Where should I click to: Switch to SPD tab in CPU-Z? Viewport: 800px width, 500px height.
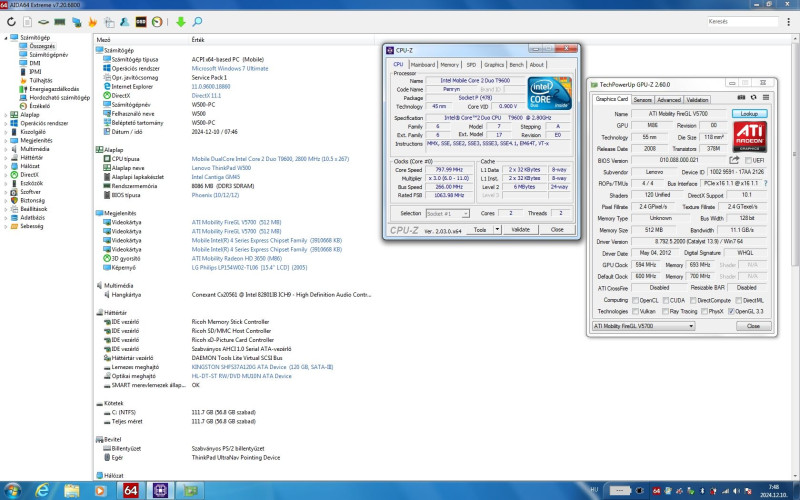[x=471, y=65]
